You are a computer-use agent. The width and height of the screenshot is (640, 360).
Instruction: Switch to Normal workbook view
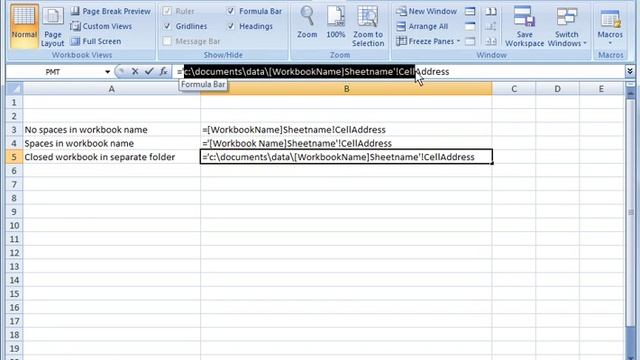(24, 26)
